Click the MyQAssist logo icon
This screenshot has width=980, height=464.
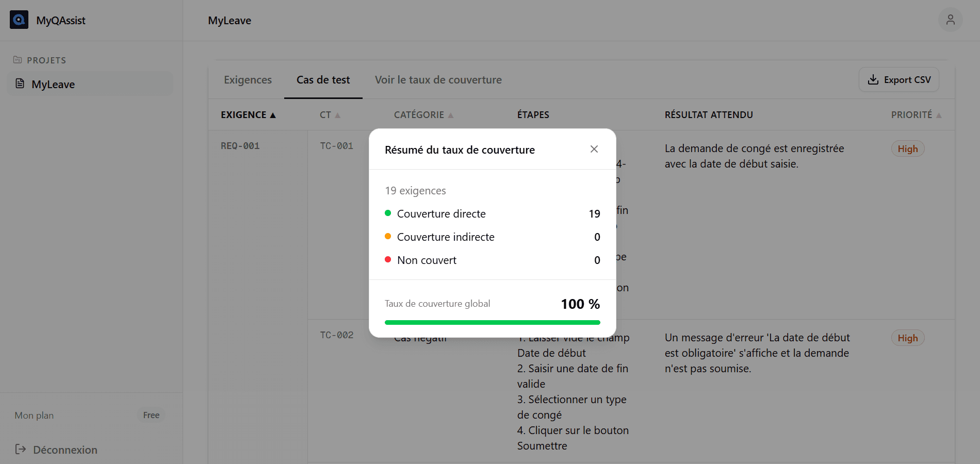[x=19, y=20]
